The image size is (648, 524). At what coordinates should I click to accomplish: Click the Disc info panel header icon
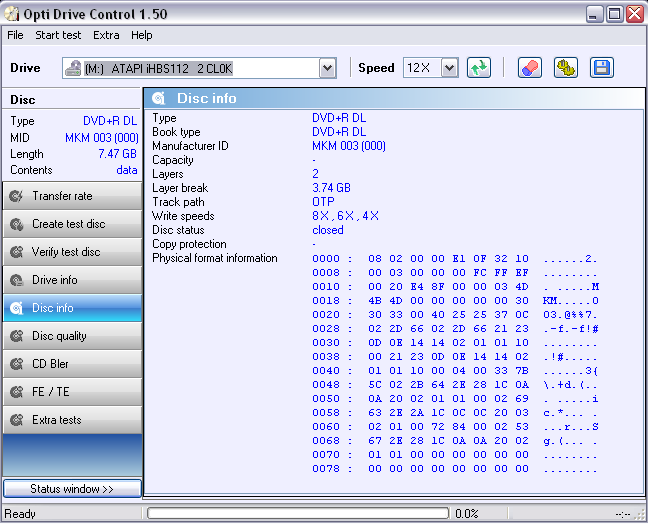pyautogui.click(x=159, y=98)
